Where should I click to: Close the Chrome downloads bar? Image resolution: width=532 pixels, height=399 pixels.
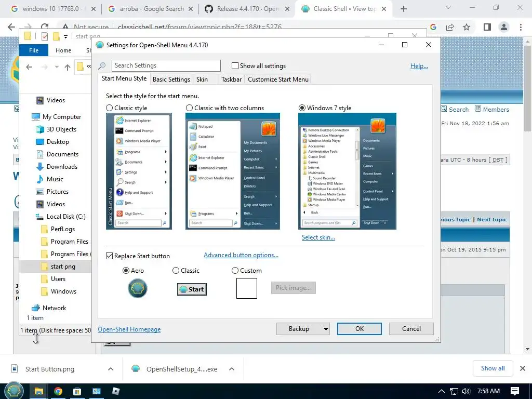tap(523, 368)
